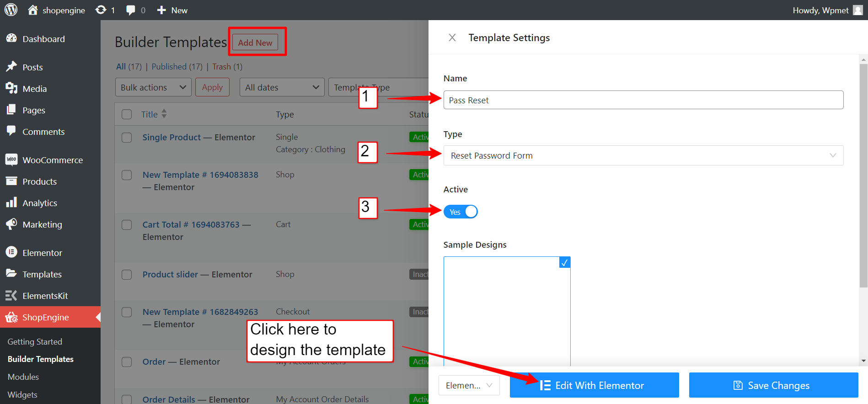
Task: Close the Template Settings panel
Action: tap(452, 37)
